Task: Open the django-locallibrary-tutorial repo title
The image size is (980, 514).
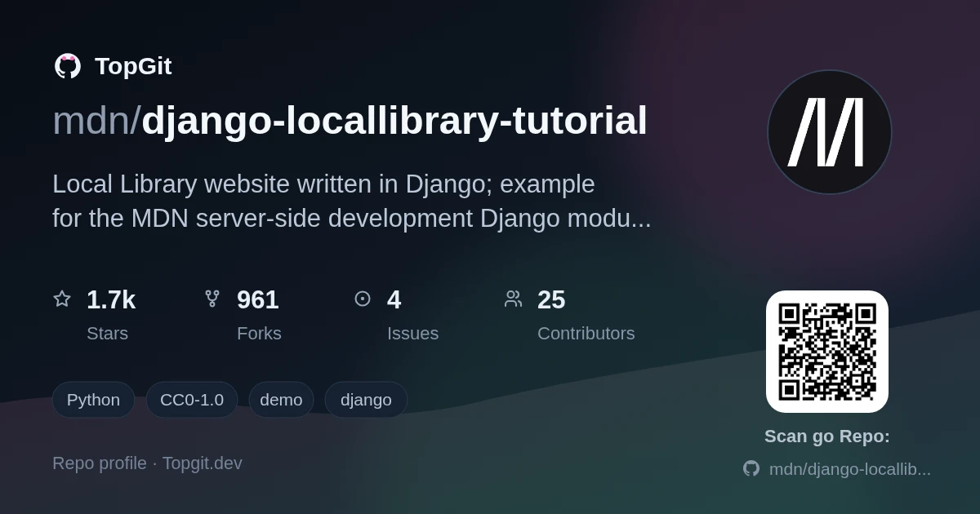Action: click(394, 121)
